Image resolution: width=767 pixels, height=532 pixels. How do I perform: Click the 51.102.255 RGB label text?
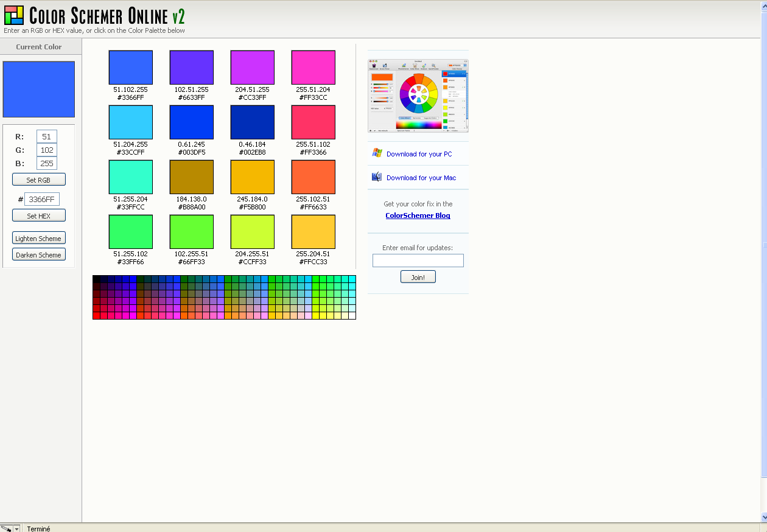[131, 89]
